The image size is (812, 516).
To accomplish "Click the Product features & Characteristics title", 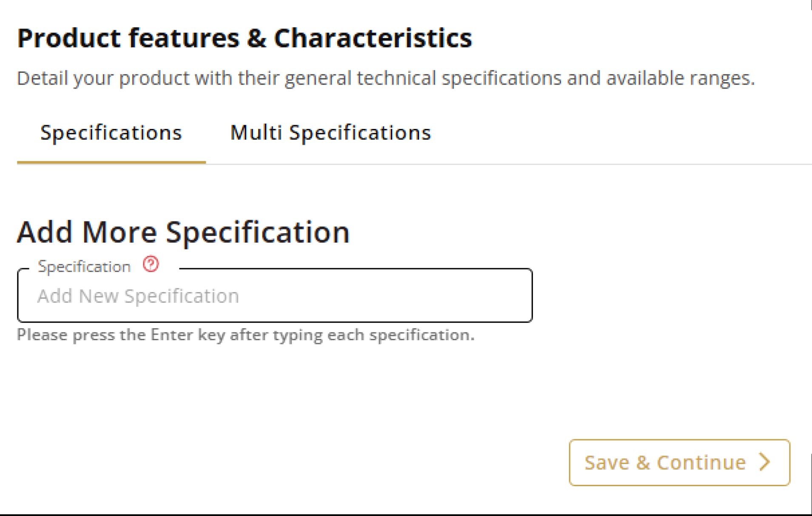I will pyautogui.click(x=245, y=38).
